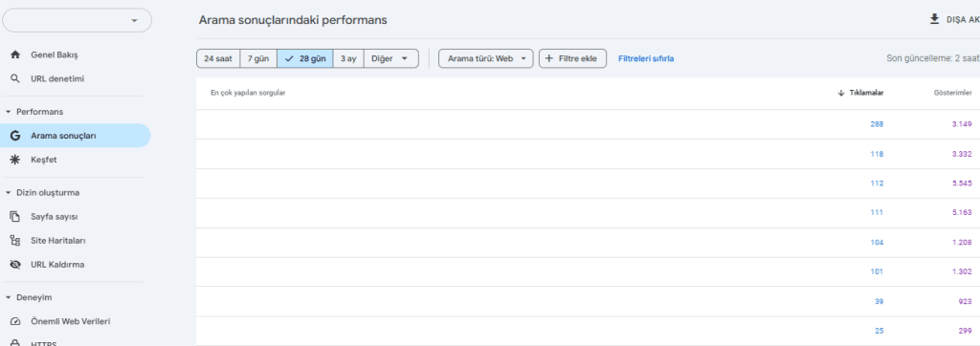Open the Diğer date range dropdown
This screenshot has width=980, height=346.
(x=391, y=58)
